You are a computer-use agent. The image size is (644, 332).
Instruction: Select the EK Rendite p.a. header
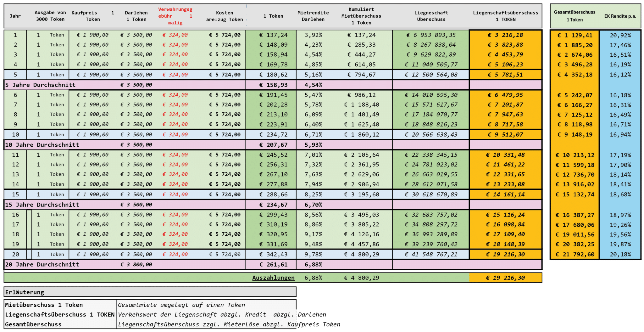click(x=620, y=16)
